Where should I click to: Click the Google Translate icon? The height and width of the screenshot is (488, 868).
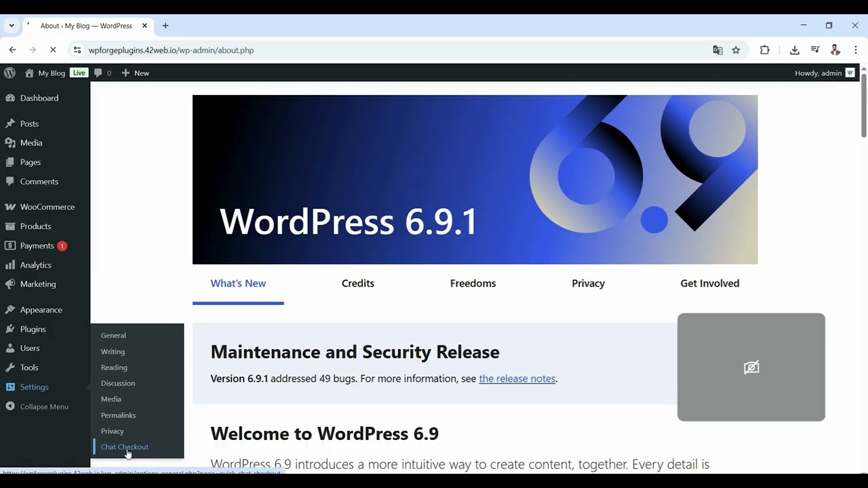[x=717, y=50]
